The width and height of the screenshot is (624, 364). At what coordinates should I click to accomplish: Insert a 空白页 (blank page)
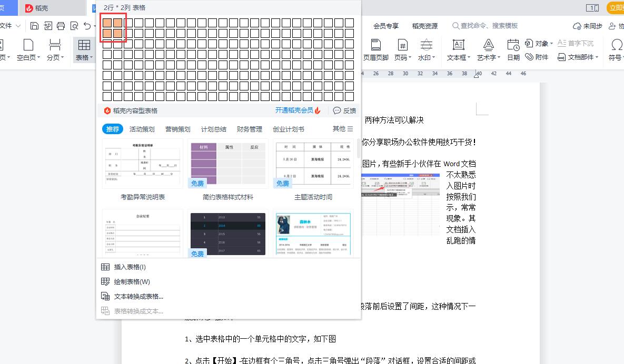(28, 49)
